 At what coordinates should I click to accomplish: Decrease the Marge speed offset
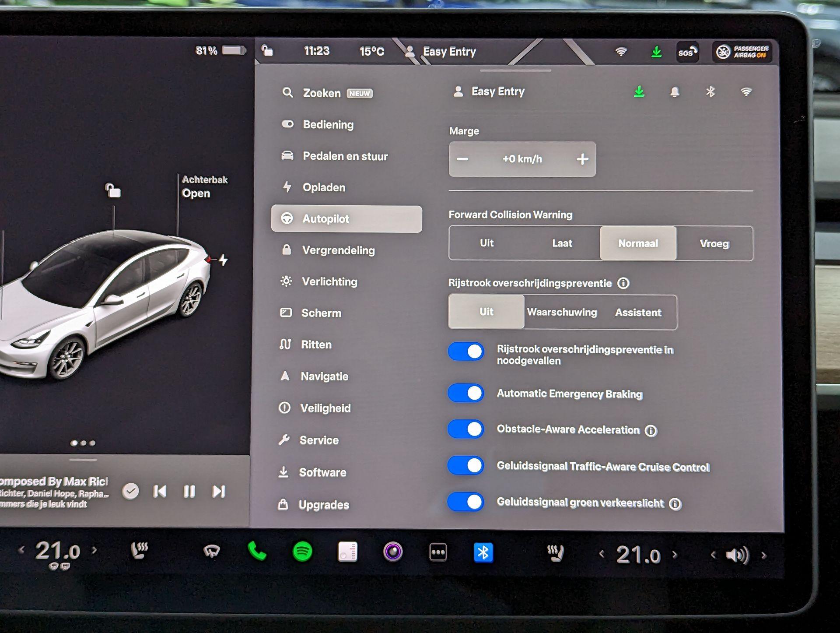click(x=462, y=159)
